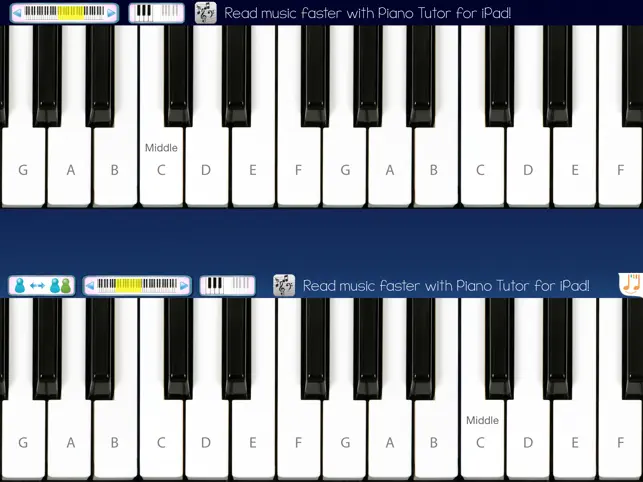The height and width of the screenshot is (482, 643).
Task: Play first G above Middle C, top keyboard
Action: click(x=344, y=169)
